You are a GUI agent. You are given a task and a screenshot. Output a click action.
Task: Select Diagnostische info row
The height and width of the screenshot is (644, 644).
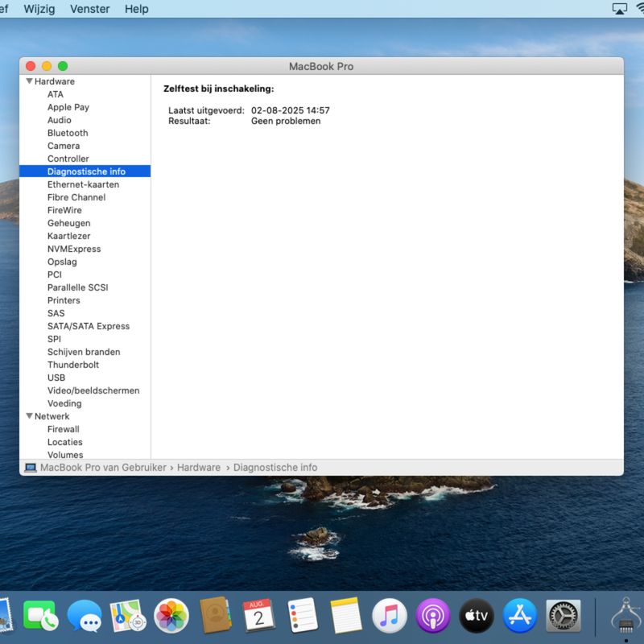[85, 171]
